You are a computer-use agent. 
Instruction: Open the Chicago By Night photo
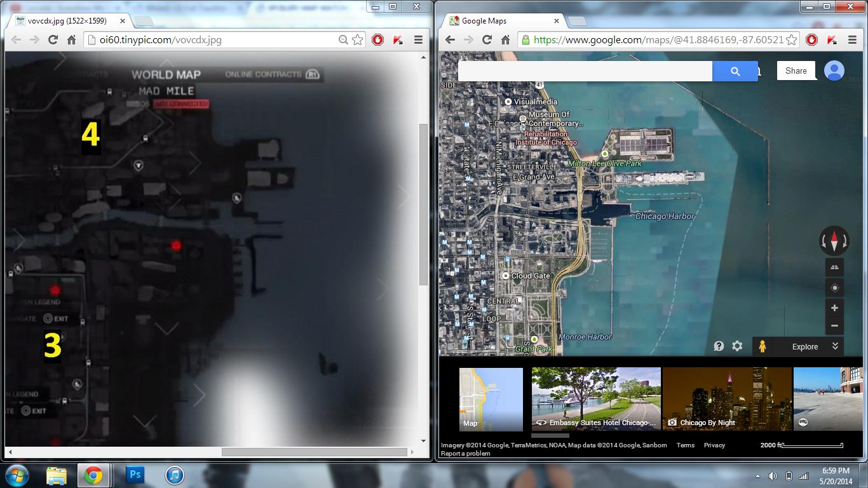(x=727, y=399)
